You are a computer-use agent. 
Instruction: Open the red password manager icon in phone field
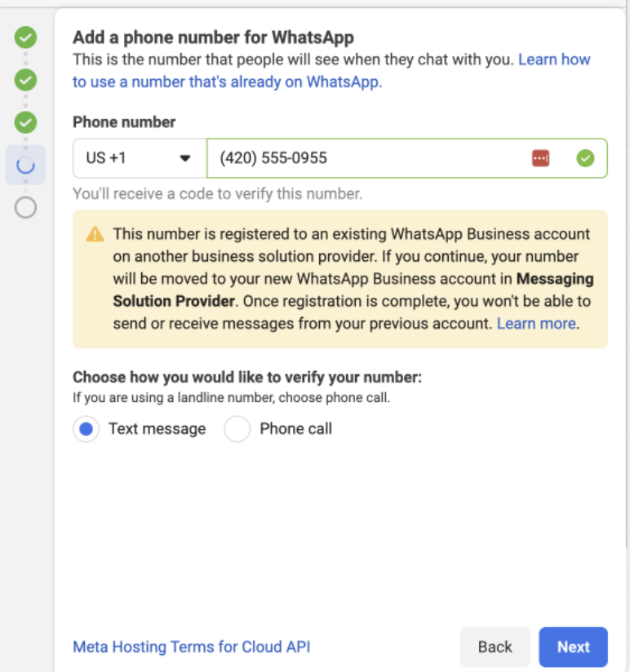click(x=540, y=158)
